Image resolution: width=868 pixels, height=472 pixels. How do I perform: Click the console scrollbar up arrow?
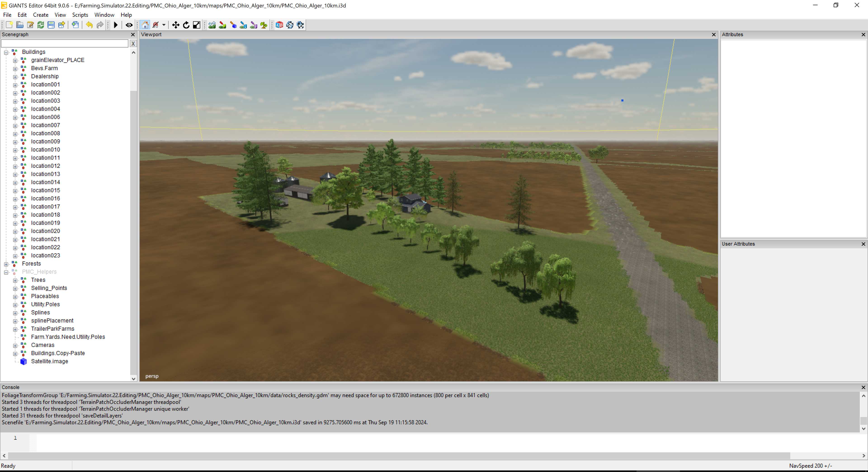click(863, 396)
